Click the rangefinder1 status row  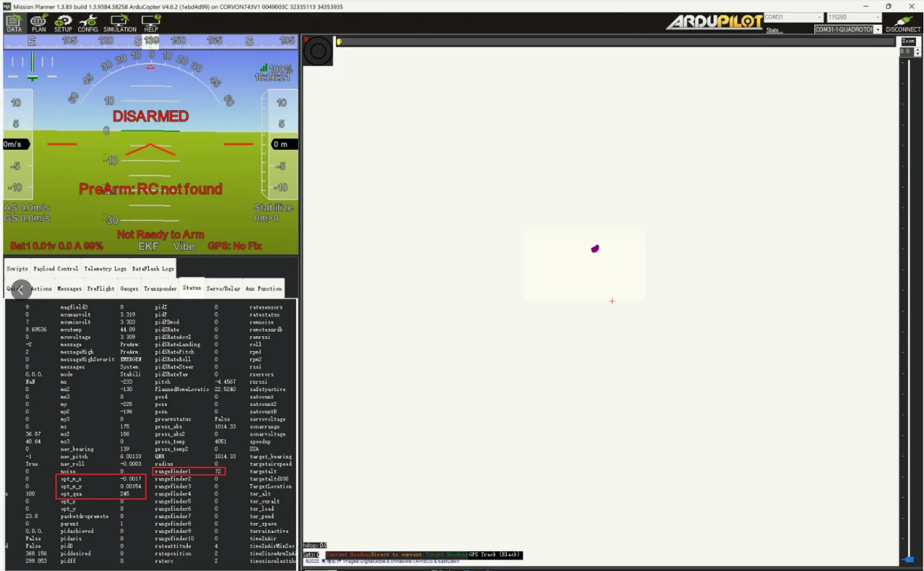click(188, 471)
